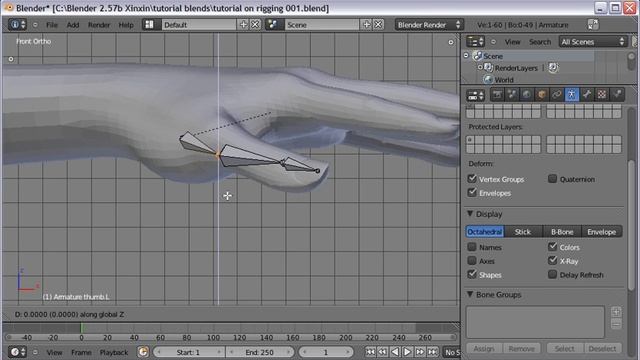Open the Bone properties tab
This screenshot has height=360, width=640.
587,95
